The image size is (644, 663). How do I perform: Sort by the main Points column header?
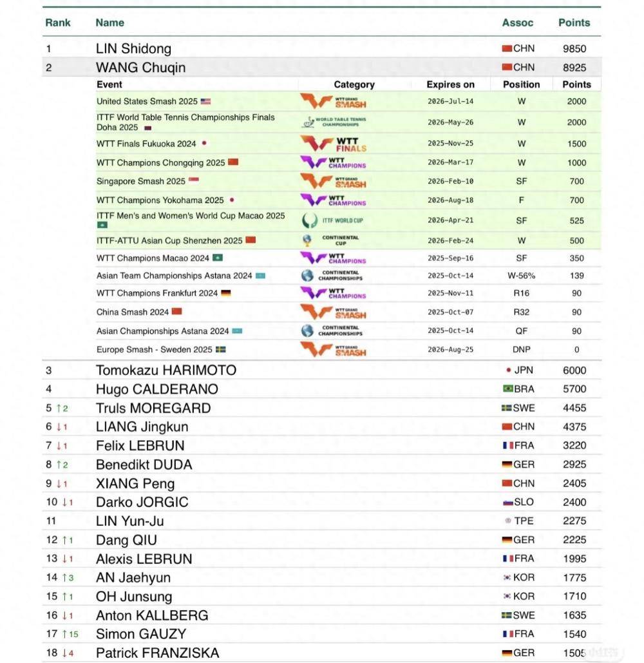tap(574, 23)
